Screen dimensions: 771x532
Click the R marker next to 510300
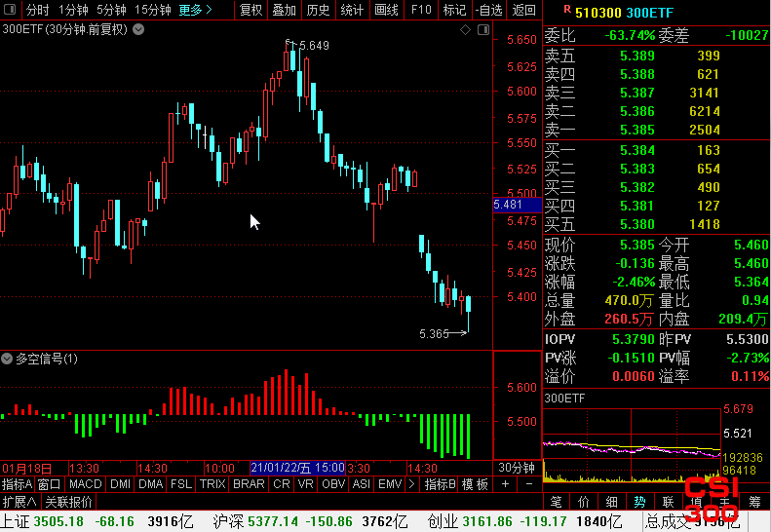pyautogui.click(x=567, y=9)
